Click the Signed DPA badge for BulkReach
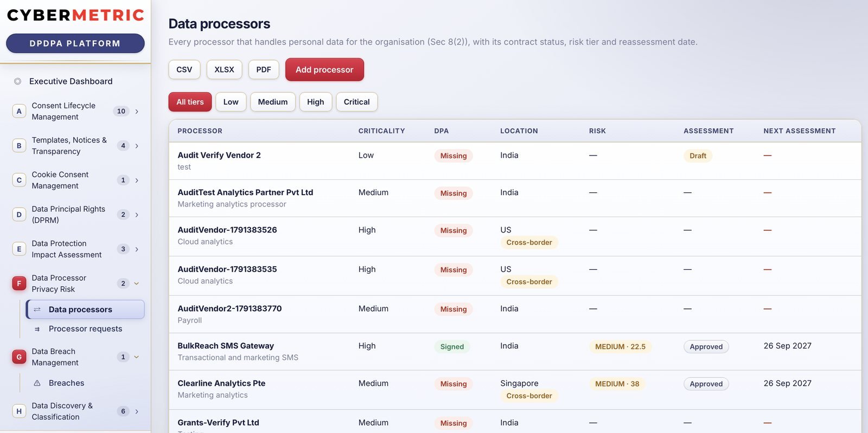 point(452,347)
